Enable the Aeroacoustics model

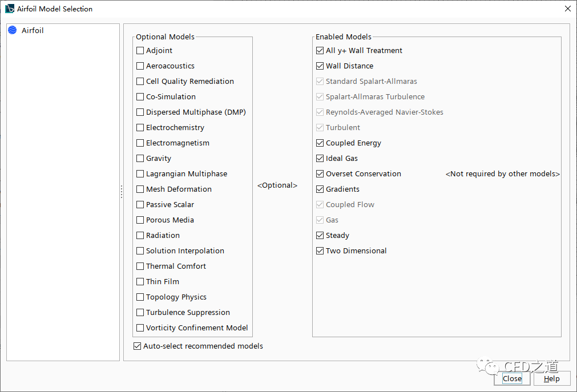coord(140,66)
